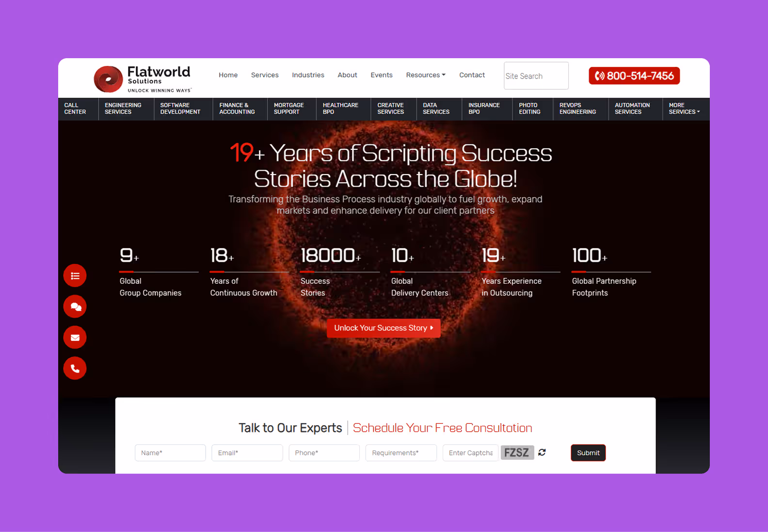Go to the Home page

point(228,75)
